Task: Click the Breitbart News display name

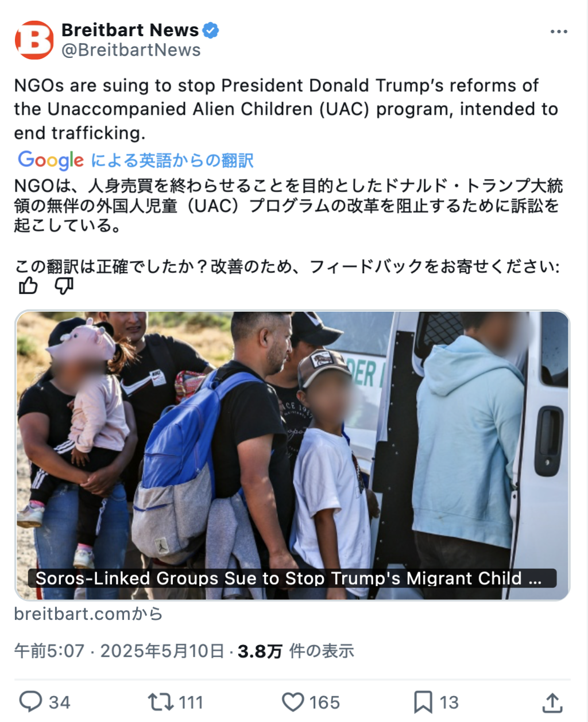Action: pyautogui.click(x=130, y=30)
